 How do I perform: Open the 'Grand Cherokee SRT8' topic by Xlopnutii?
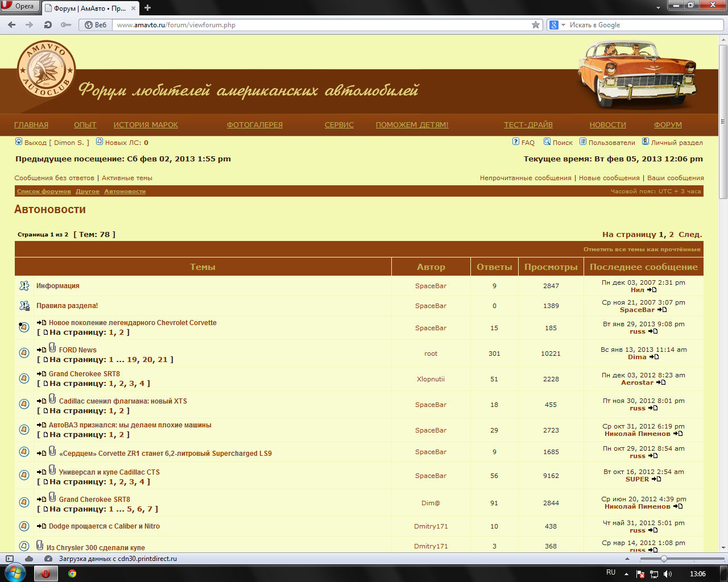coord(84,374)
